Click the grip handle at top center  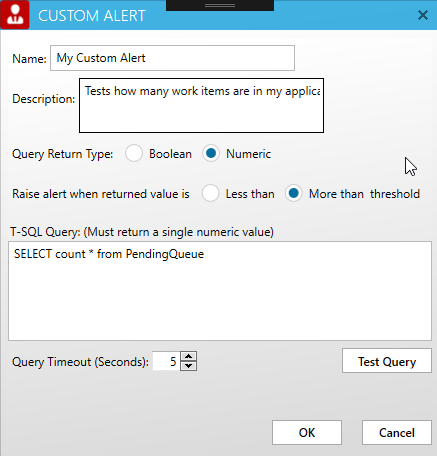click(x=220, y=5)
